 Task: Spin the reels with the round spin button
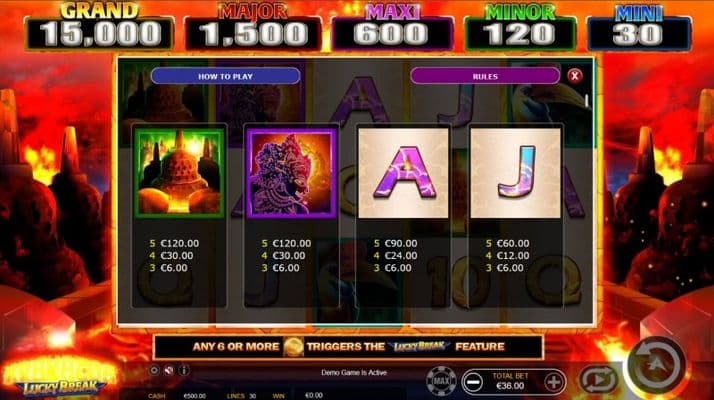pos(656,365)
